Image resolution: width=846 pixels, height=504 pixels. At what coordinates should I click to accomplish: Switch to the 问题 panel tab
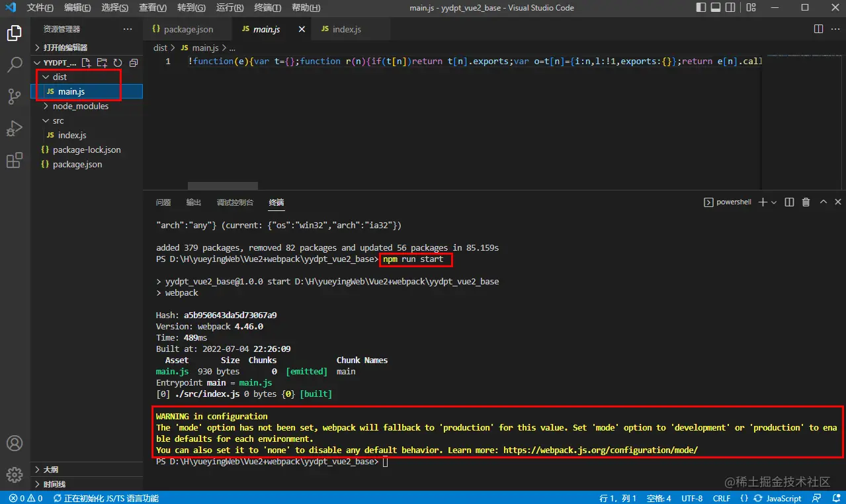[163, 202]
